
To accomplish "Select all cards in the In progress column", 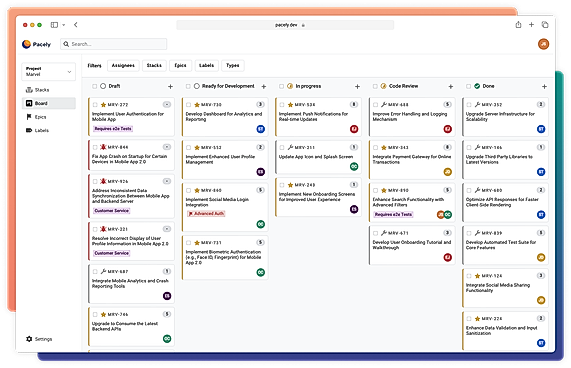I will [x=281, y=86].
